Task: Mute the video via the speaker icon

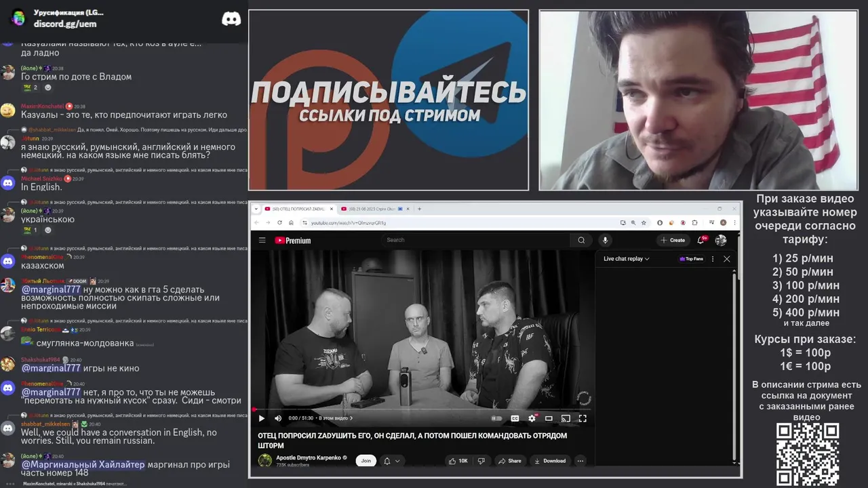Action: pyautogui.click(x=278, y=418)
